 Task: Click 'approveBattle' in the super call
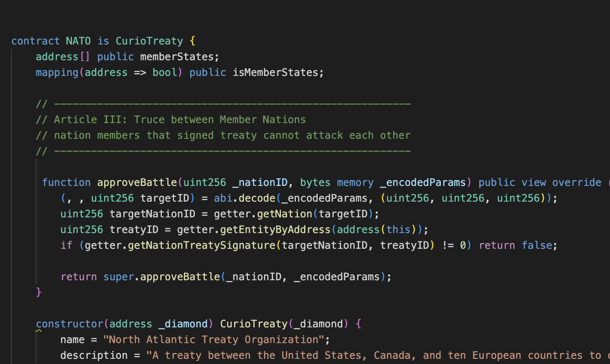tap(180, 277)
